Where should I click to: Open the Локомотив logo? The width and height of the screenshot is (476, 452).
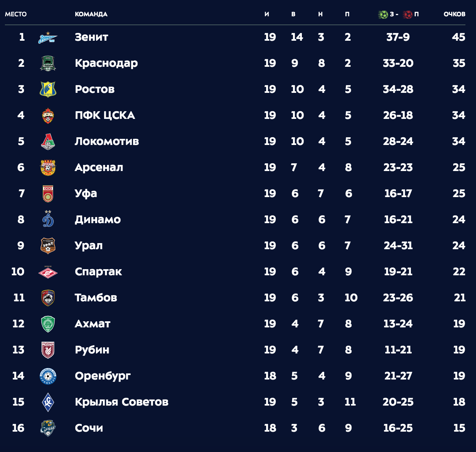coord(48,142)
